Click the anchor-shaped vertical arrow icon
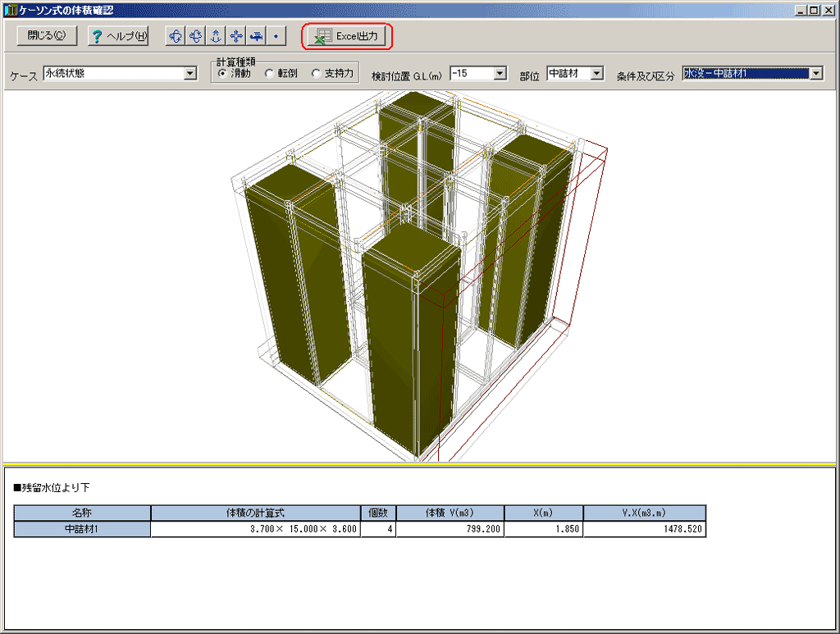 click(x=216, y=36)
